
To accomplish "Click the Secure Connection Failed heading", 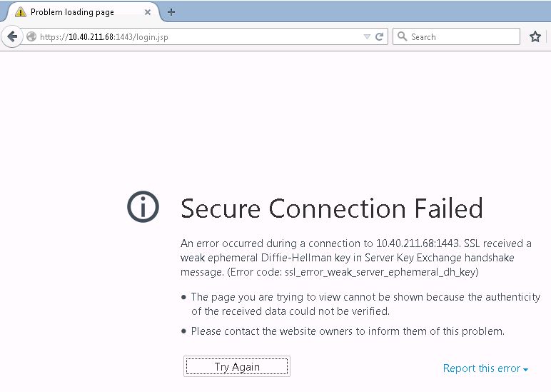I will click(x=331, y=208).
